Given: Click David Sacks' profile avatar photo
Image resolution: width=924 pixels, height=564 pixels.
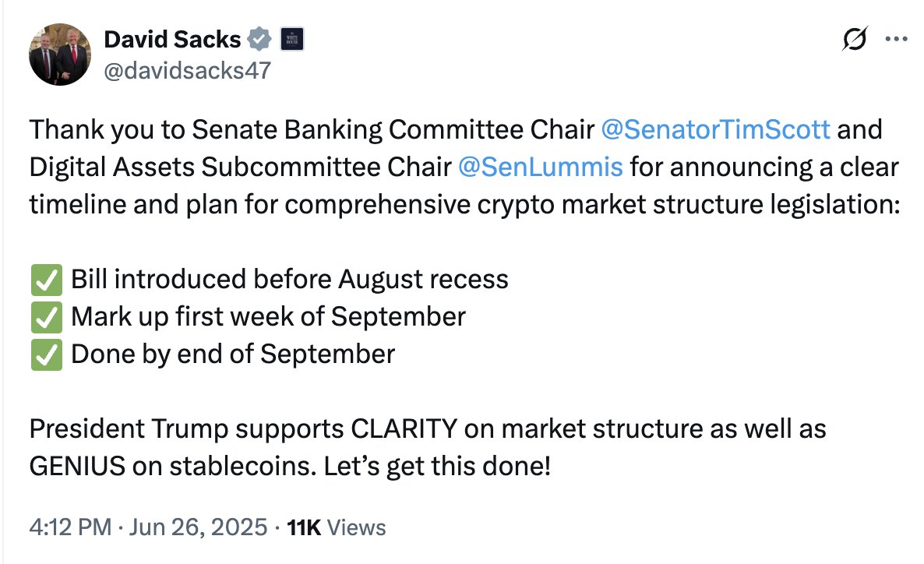Looking at the screenshot, I should click(x=59, y=54).
